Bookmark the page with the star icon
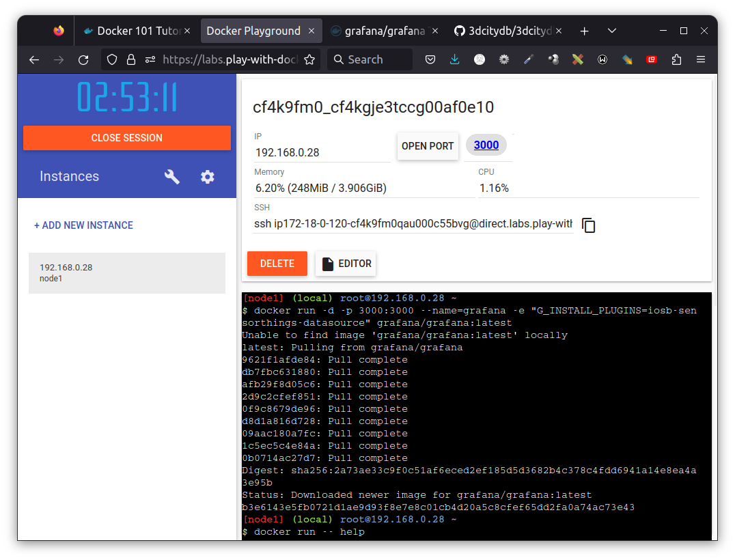735x560 pixels. pyautogui.click(x=309, y=59)
